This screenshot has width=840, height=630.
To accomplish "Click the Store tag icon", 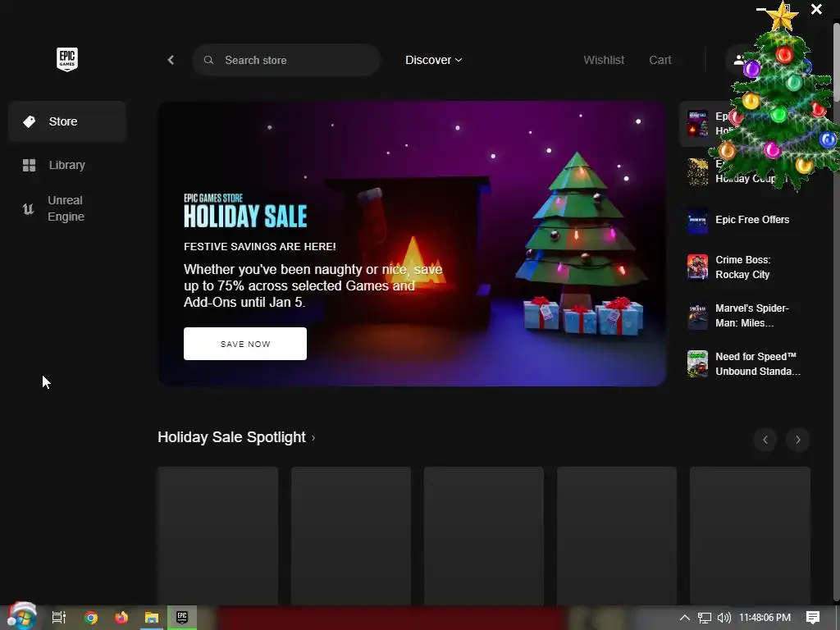I will click(x=29, y=121).
